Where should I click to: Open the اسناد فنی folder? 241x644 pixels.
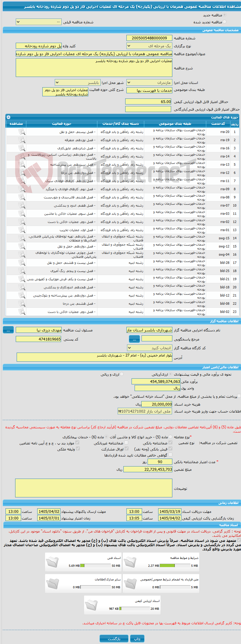52,562
